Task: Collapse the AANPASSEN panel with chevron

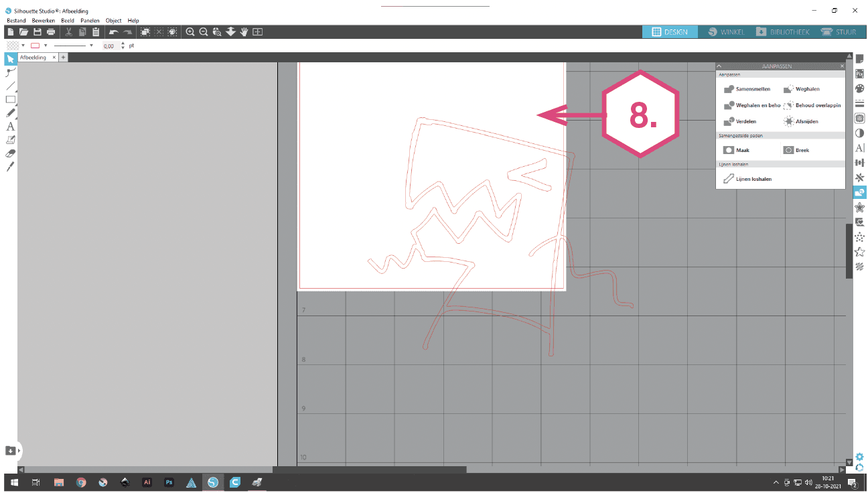Action: [719, 66]
